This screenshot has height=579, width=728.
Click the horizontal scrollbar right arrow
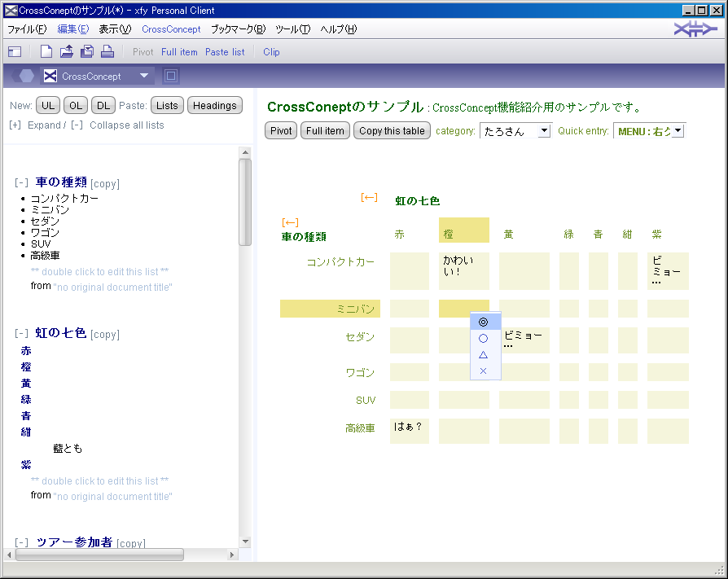(232, 555)
